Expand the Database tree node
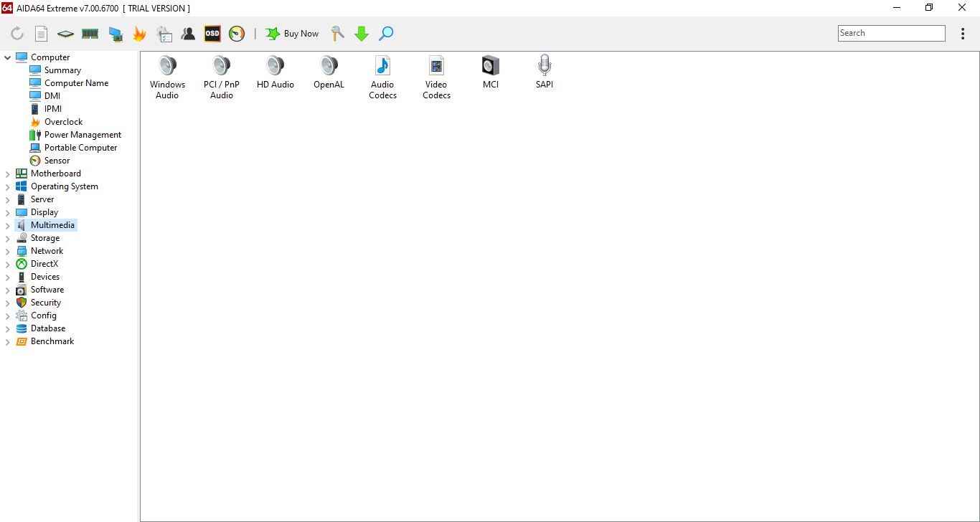This screenshot has height=522, width=980. coord(8,328)
